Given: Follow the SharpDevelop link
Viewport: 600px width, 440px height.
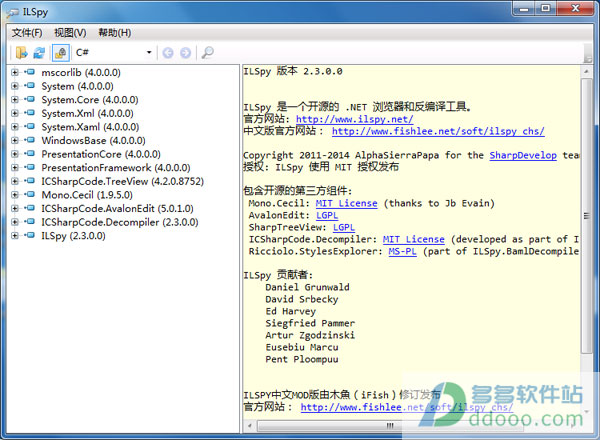Looking at the screenshot, I should coord(523,155).
